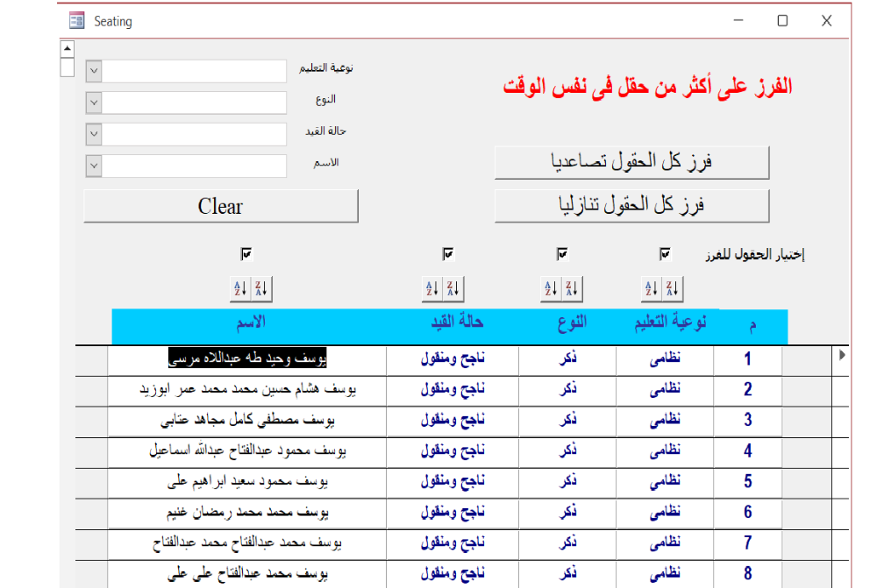Click the م column header
The width and height of the screenshot is (877, 588).
[x=752, y=326]
